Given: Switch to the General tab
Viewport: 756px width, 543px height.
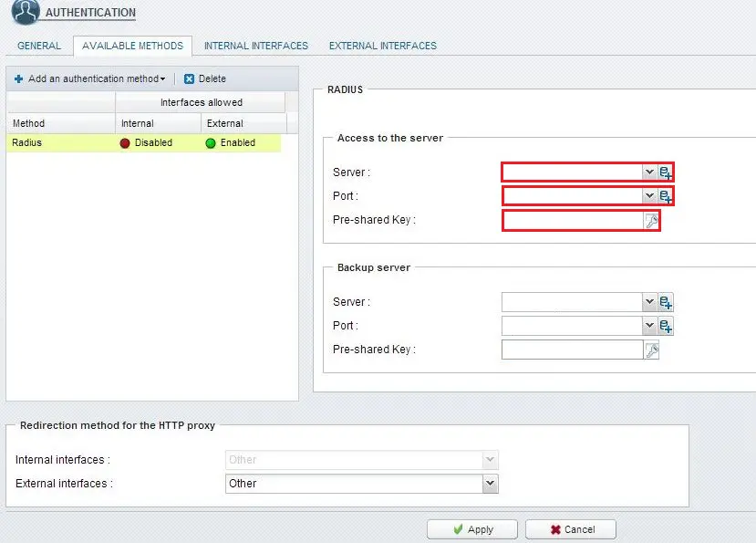Looking at the screenshot, I should (39, 46).
